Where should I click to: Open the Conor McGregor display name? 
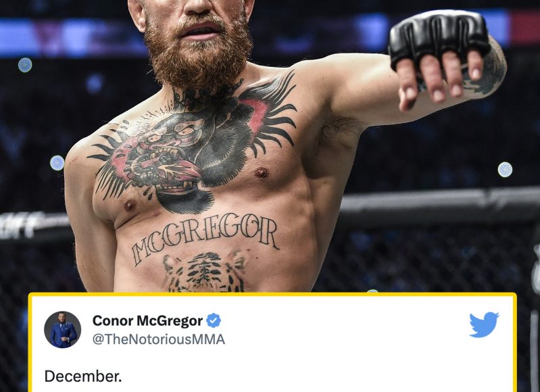click(147, 320)
